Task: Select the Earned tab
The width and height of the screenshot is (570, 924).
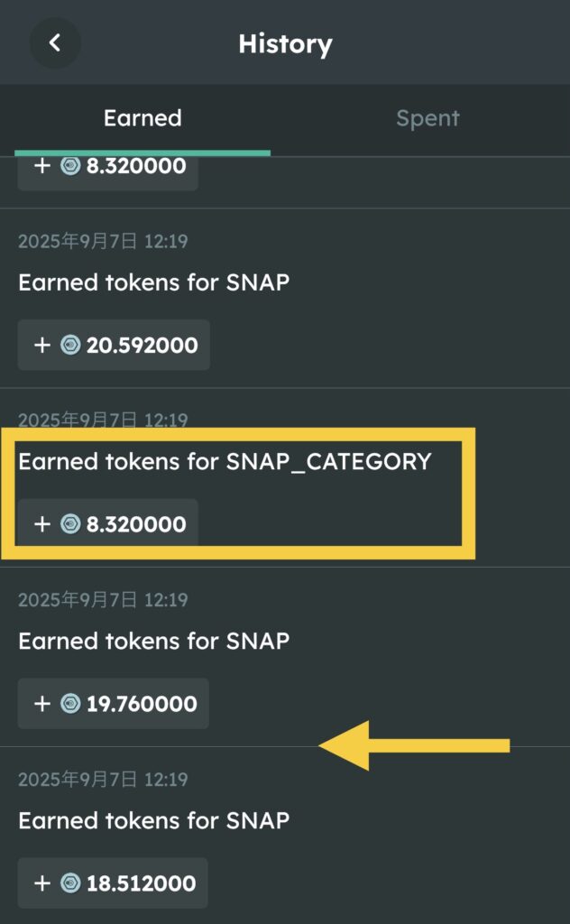Action: (x=142, y=118)
